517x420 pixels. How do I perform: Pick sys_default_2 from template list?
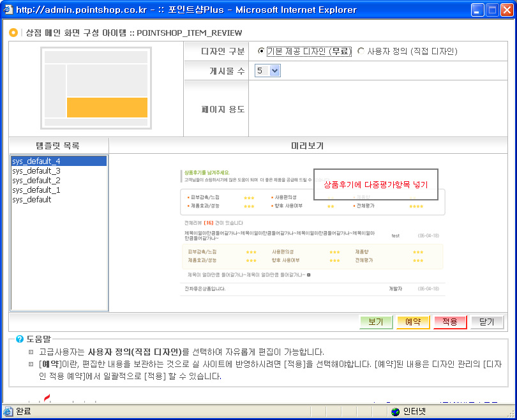[x=36, y=181]
